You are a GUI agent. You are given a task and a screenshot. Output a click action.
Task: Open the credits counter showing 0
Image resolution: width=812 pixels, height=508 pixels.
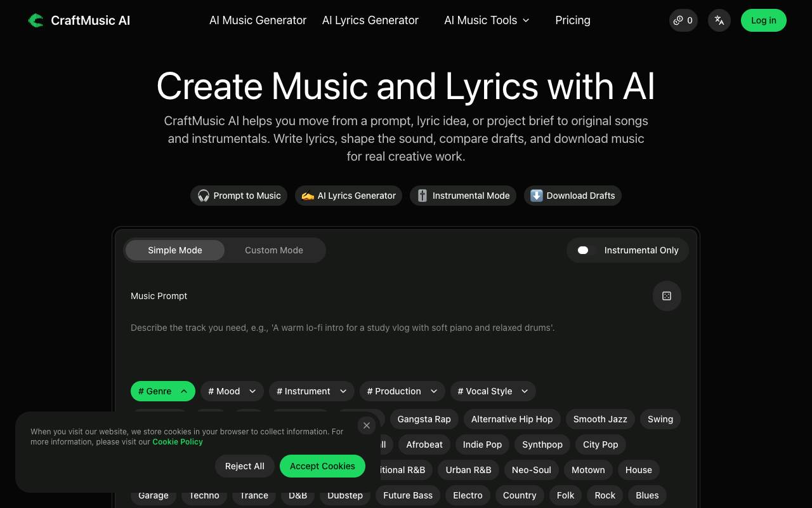[683, 20]
